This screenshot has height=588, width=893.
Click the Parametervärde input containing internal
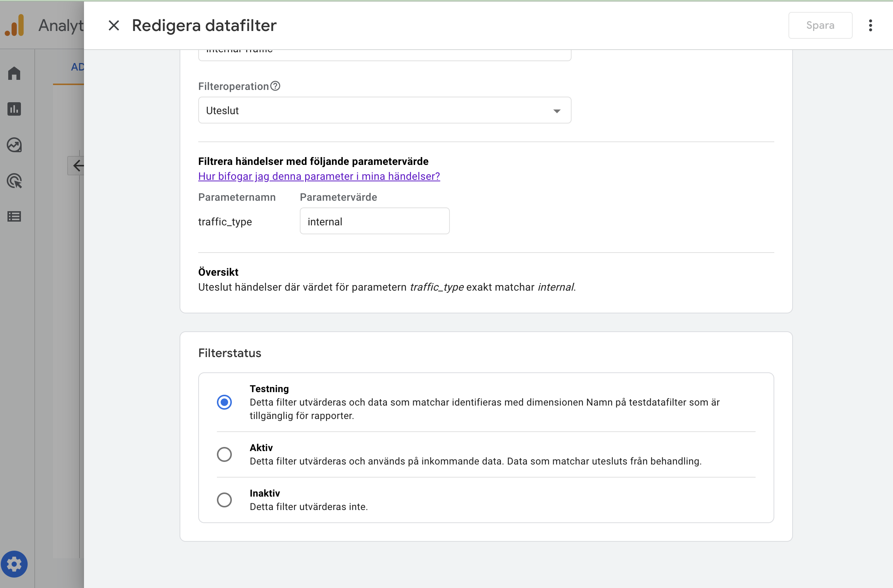[374, 221]
